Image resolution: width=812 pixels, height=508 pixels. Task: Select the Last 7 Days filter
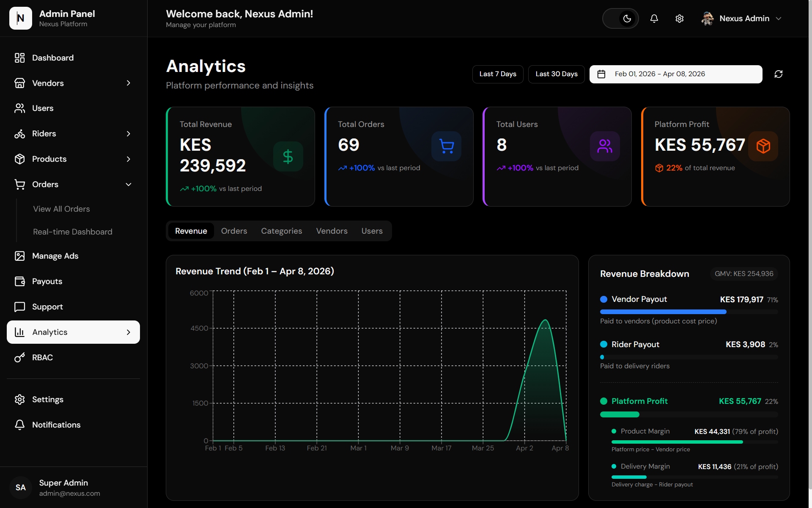tap(498, 74)
